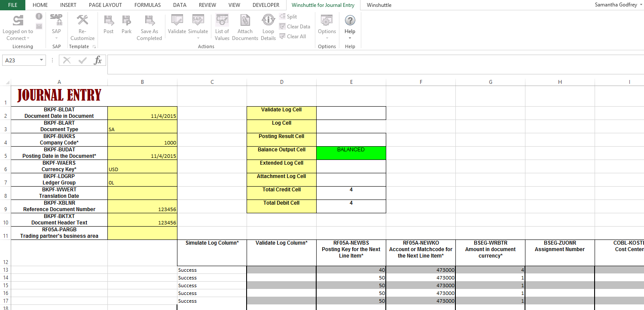Click the formula bar cancel X icon
644x310 pixels.
[67, 60]
